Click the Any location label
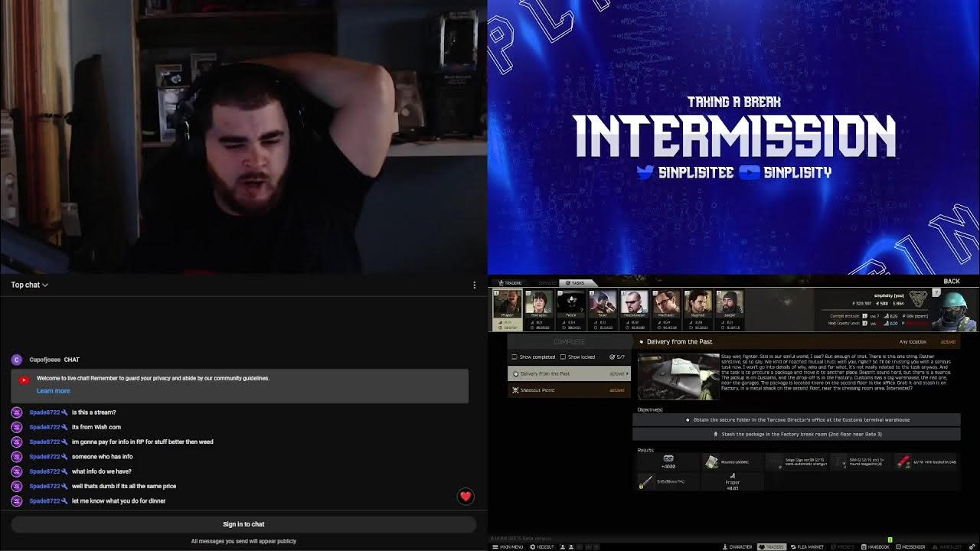The width and height of the screenshot is (980, 551). 912,342
